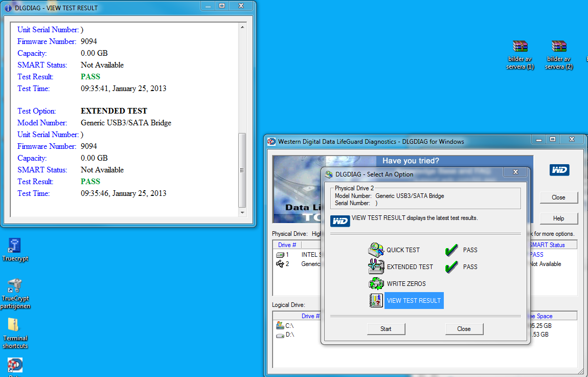
Task: Maximize the View Test Result window
Action: 221,6
